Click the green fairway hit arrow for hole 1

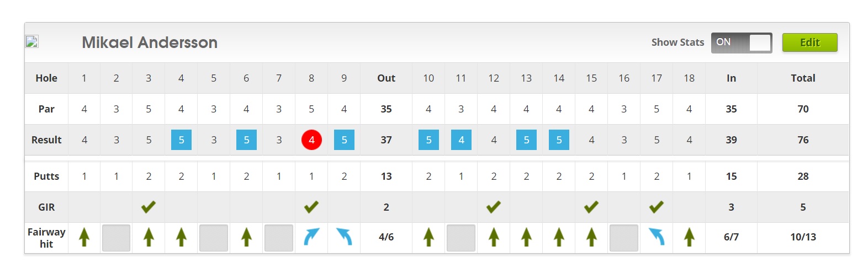click(x=84, y=237)
